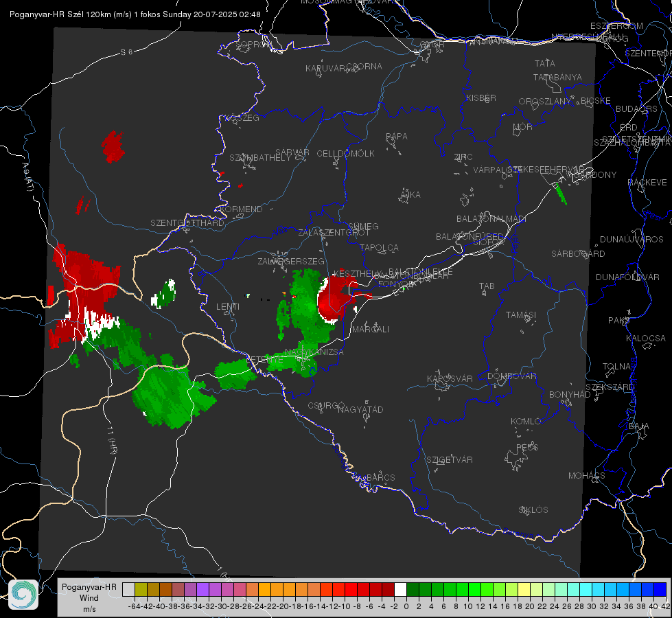This screenshot has height=618, width=672.
Task: Select the KAPOSVÁR label
Action: tap(450, 378)
